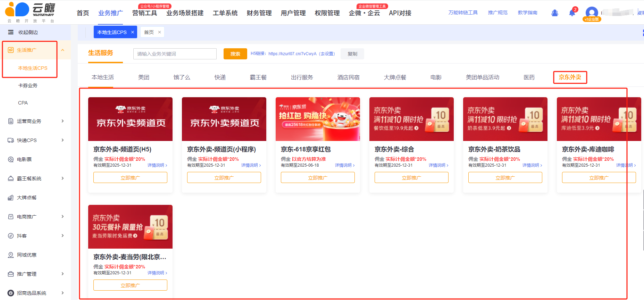Click the 大牌点餐 sidebar icon
Viewport: 644px width, 300px height.
[x=11, y=198]
